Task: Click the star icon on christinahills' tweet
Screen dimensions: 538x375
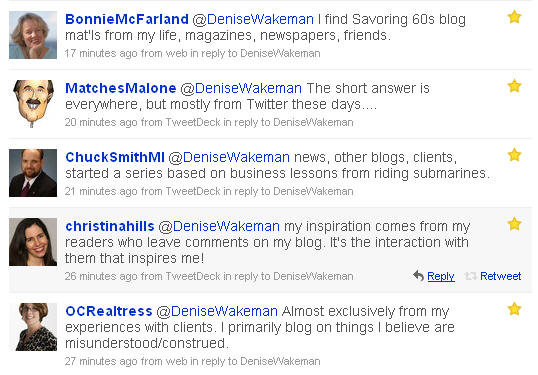Action: click(514, 224)
